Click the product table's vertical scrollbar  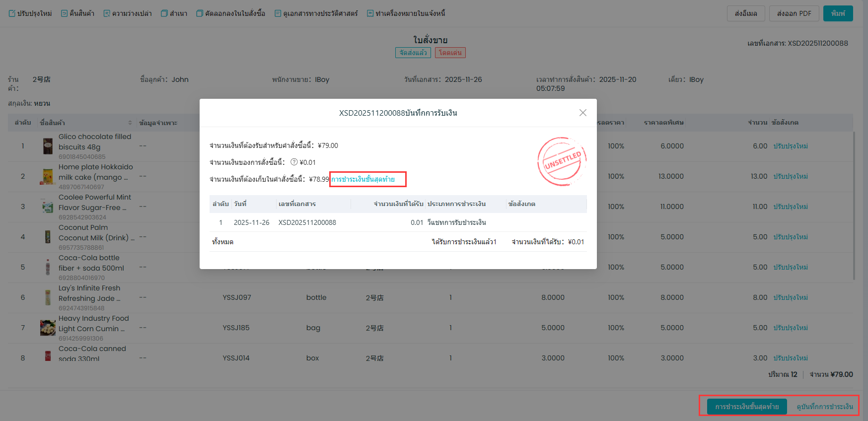[x=854, y=206]
